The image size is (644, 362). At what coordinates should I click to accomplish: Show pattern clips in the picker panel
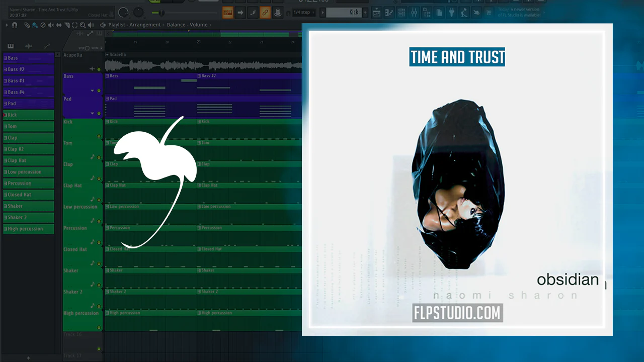(10, 46)
